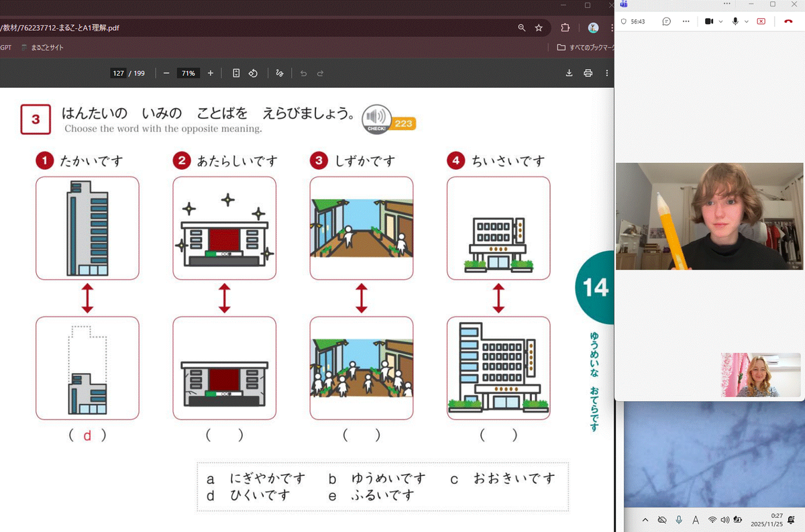Viewport: 805px width, 532px height.
Task: Print the PDF document
Action: [x=588, y=73]
